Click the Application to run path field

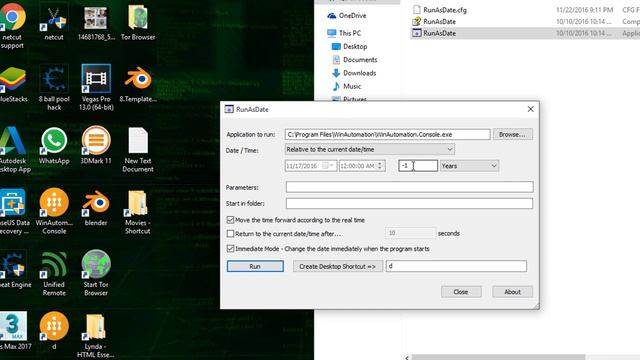point(387,134)
